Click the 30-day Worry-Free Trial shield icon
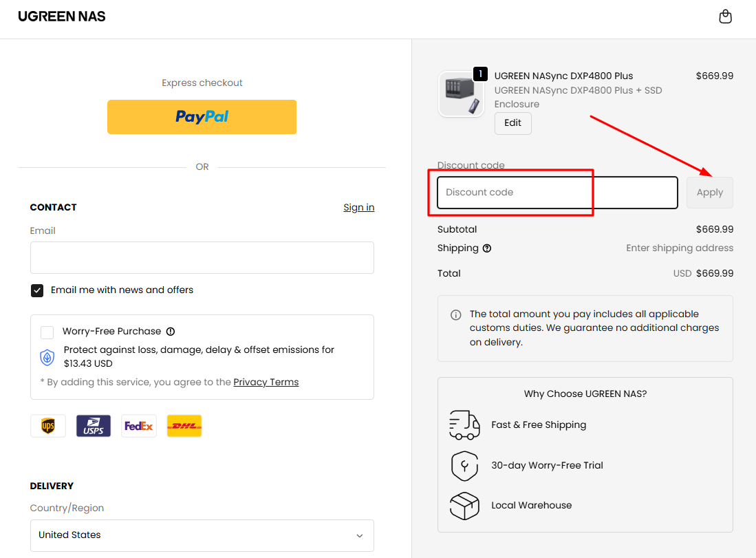Screen dimensions: 756x558 [464, 466]
